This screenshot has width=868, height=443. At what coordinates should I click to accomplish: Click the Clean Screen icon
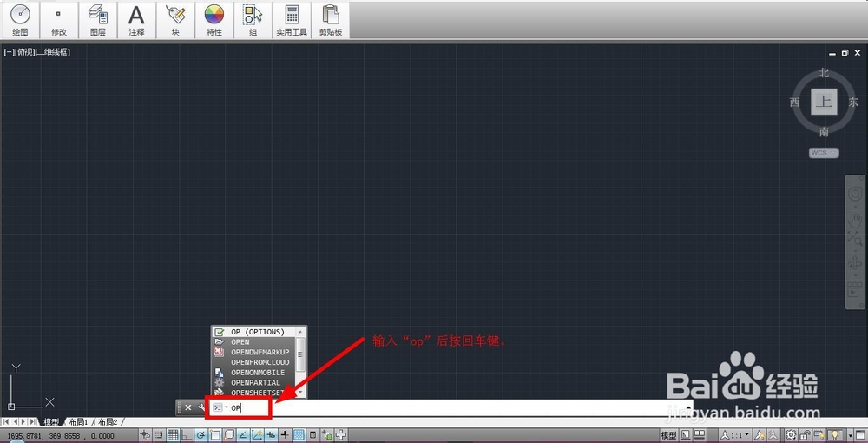point(860,435)
